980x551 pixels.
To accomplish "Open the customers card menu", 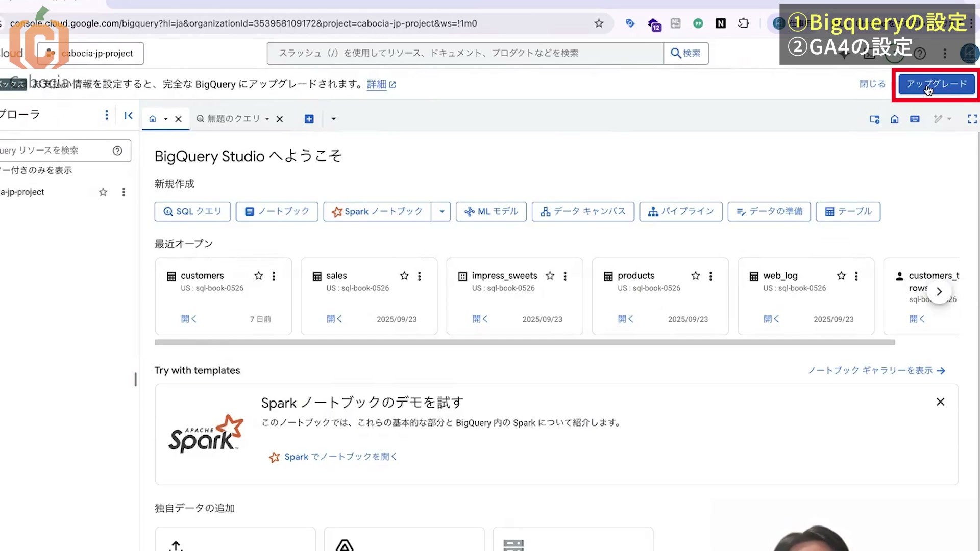I will [x=274, y=276].
